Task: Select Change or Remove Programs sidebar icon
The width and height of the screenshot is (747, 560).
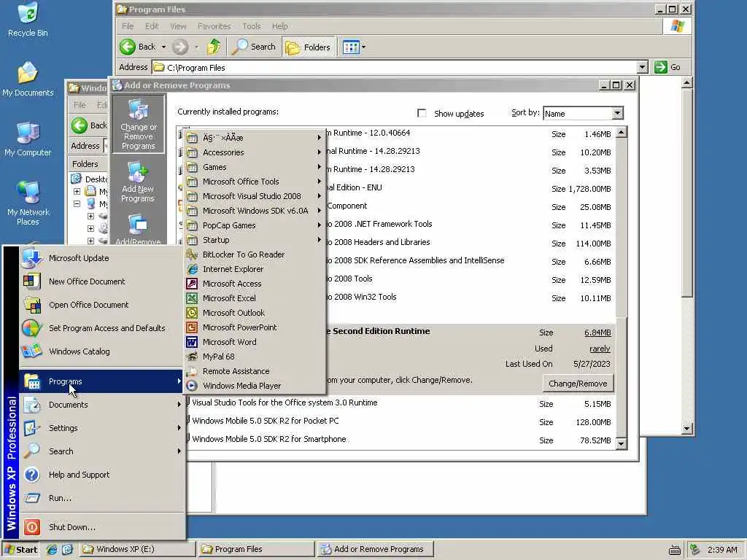Action: [x=138, y=124]
